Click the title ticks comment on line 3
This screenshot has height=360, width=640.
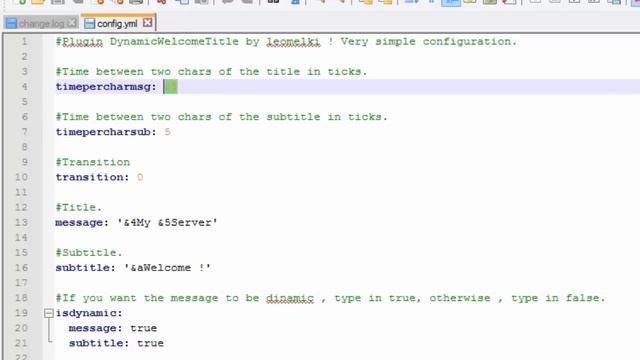(x=211, y=71)
